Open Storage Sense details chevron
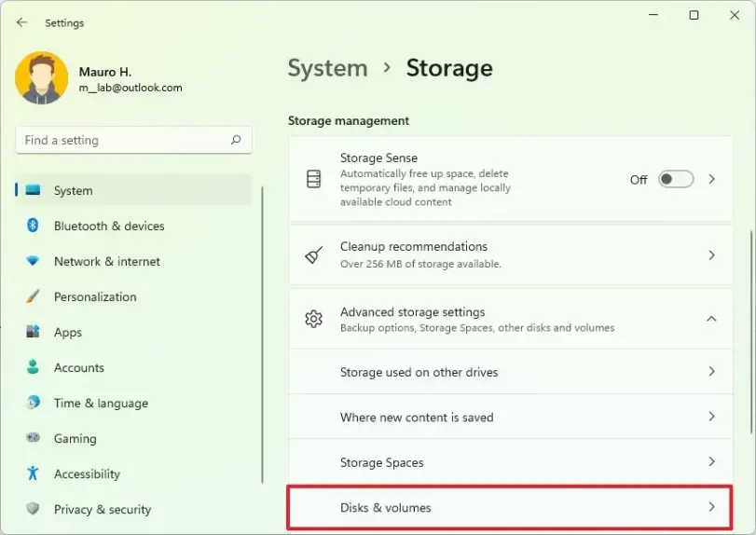This screenshot has width=756, height=535. [711, 179]
